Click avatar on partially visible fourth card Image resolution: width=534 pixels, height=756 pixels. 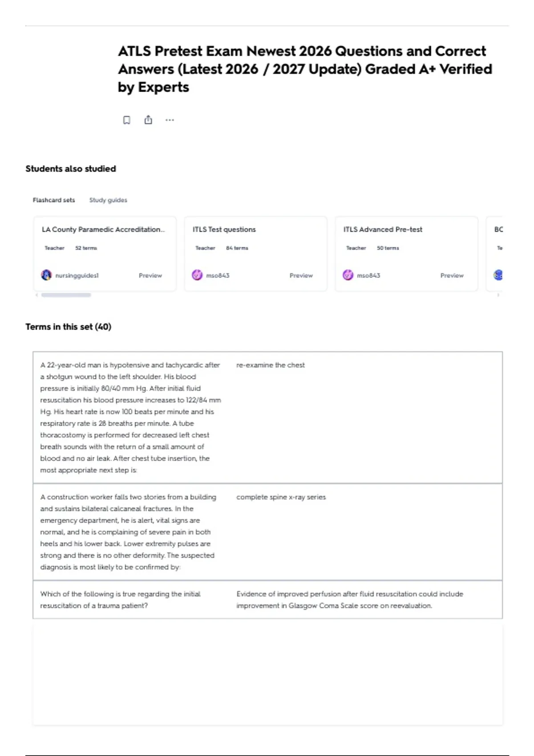[498, 275]
